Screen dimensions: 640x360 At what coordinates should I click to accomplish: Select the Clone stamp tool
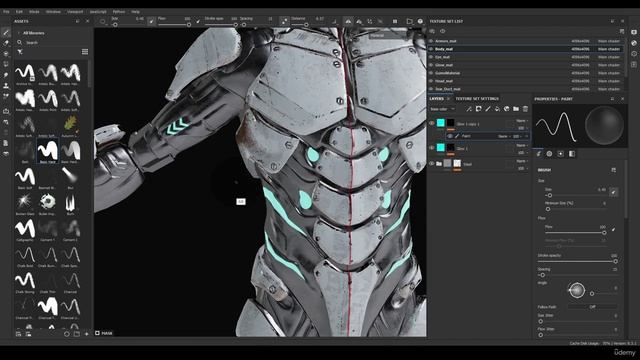pos(6,86)
